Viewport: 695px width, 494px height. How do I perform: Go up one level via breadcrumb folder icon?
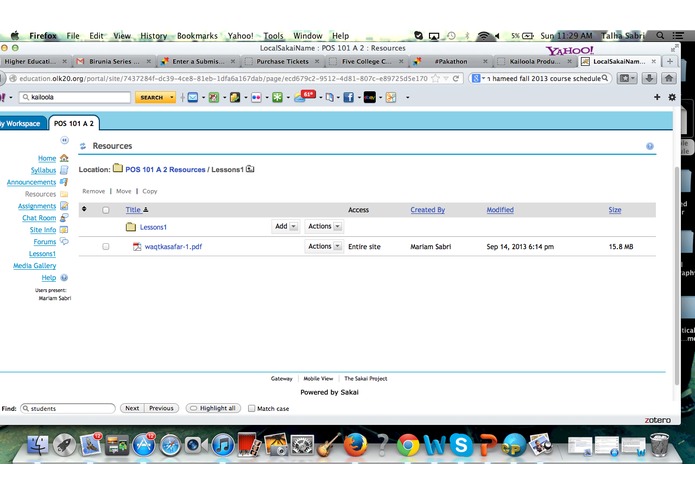[250, 169]
